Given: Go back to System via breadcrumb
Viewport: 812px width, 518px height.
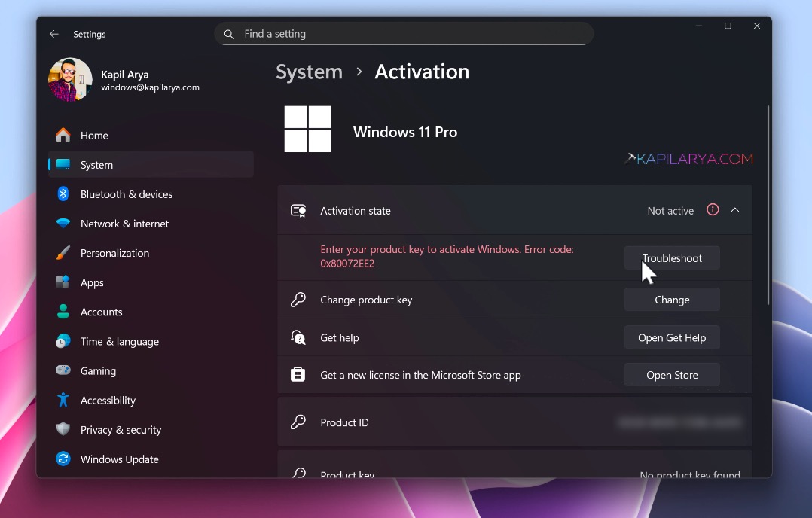Looking at the screenshot, I should (309, 72).
